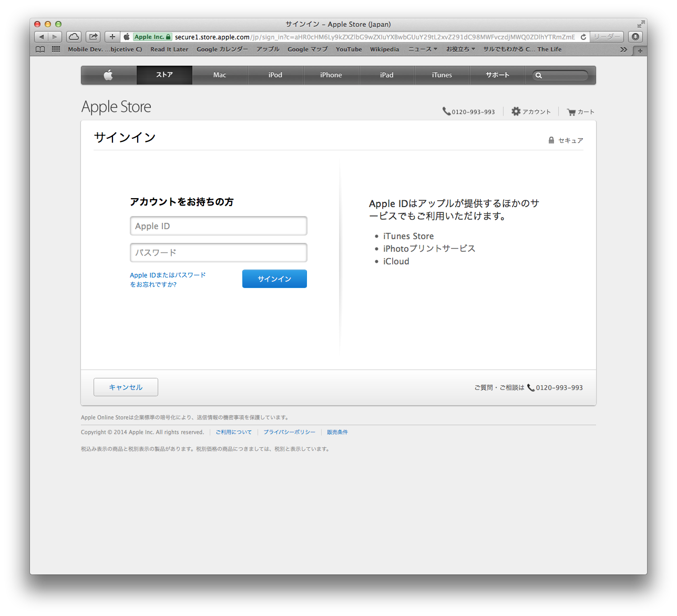Open Safari Downloads arrow icon

[x=635, y=37]
